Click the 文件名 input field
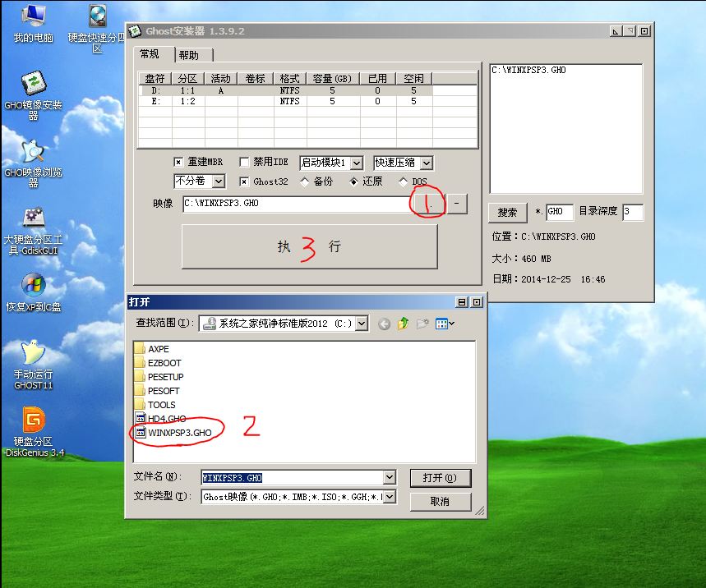Viewport: 706px width, 588px height. pyautogui.click(x=293, y=477)
